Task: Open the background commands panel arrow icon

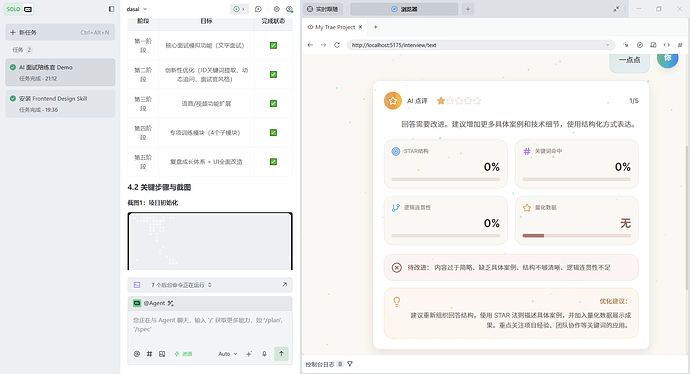Action: coord(284,285)
